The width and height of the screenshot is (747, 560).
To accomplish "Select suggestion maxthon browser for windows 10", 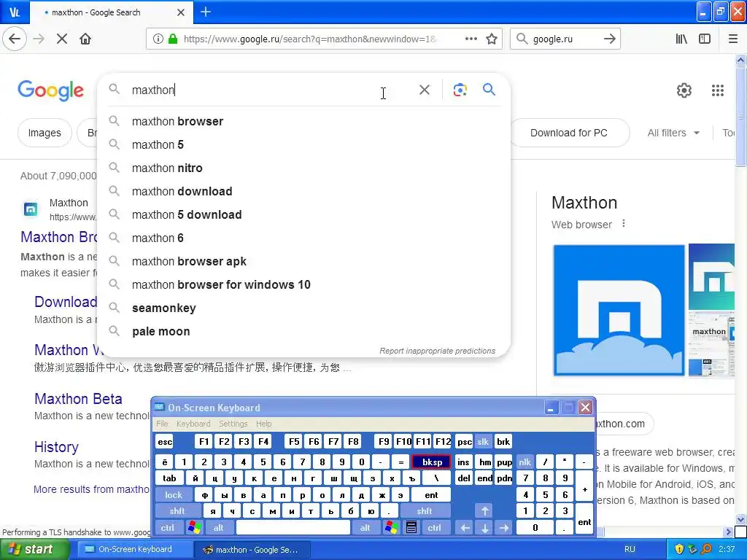I will tap(303, 285).
